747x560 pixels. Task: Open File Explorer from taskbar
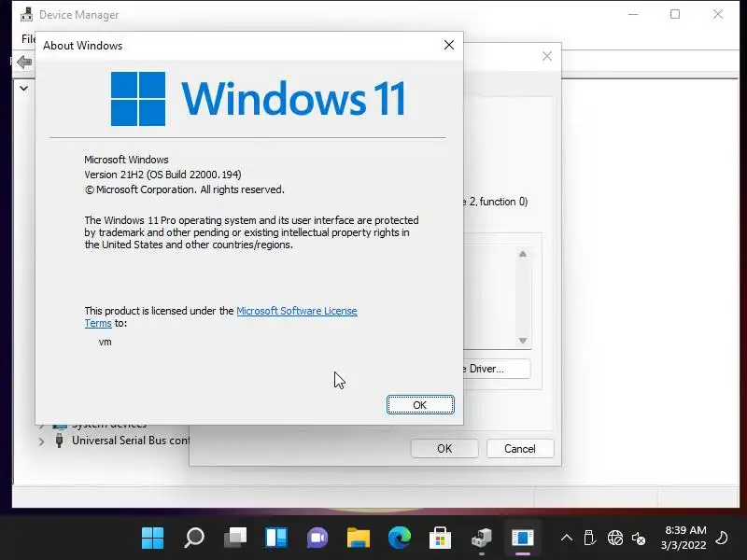359,539
